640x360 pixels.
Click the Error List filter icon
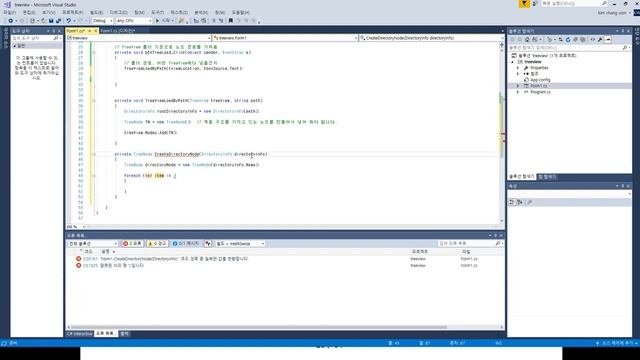click(x=208, y=244)
